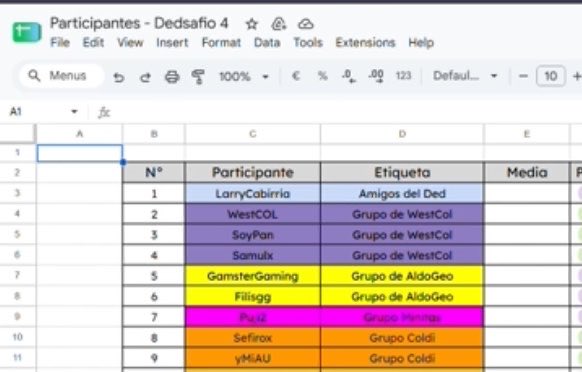The height and width of the screenshot is (372, 582).
Task: Select the Etiqueta header cell
Action: [x=402, y=173]
